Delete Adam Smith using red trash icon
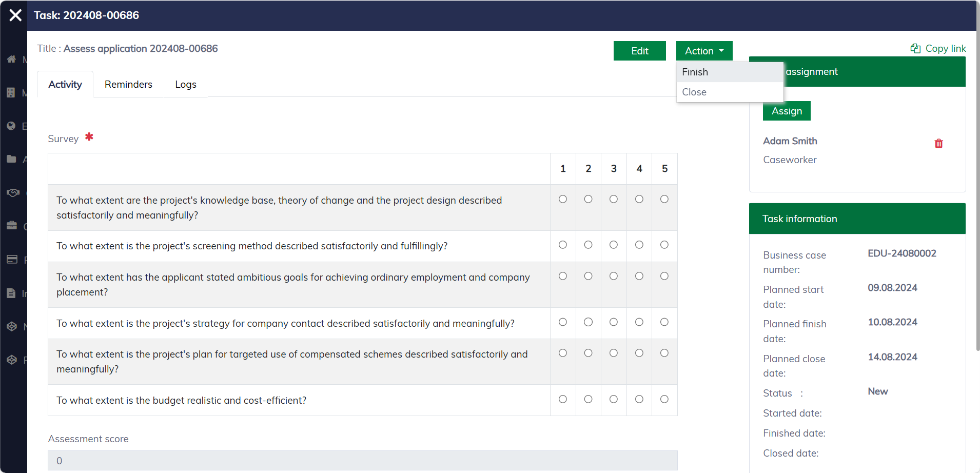 (938, 144)
